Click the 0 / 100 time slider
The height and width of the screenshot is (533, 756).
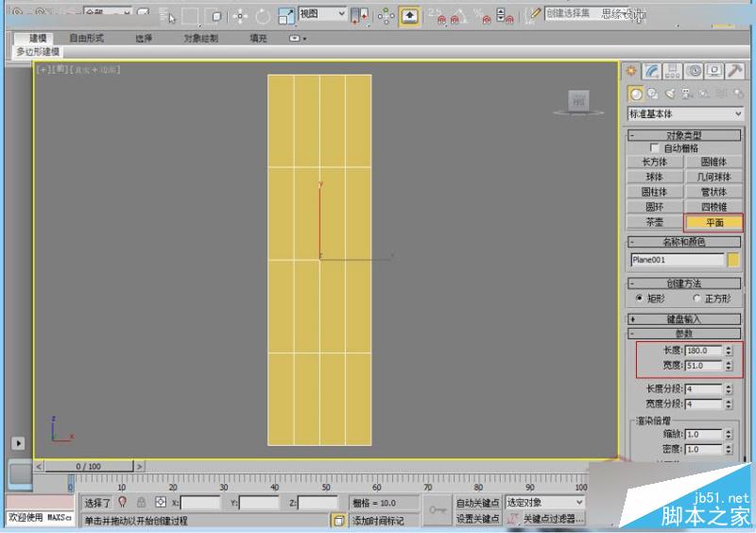88,466
